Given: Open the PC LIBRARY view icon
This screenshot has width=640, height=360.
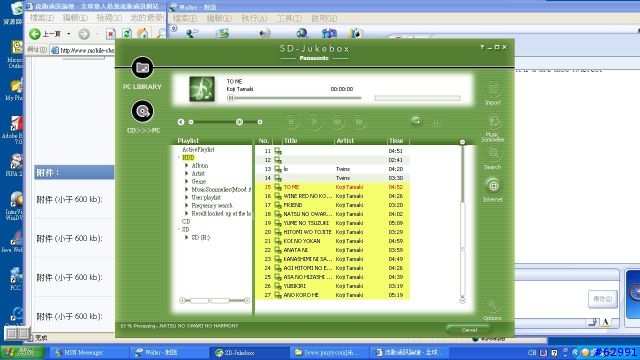Looking at the screenshot, I should coord(142,67).
